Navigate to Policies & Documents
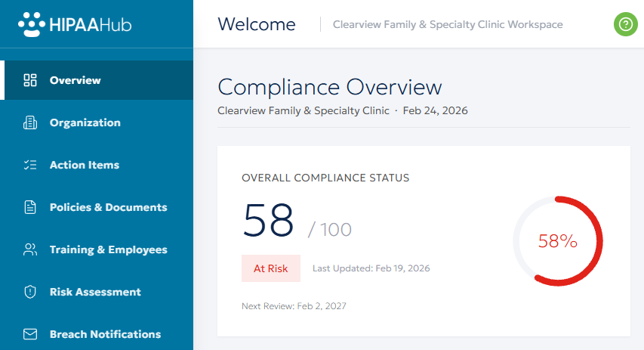The width and height of the screenshot is (644, 350). [x=108, y=207]
